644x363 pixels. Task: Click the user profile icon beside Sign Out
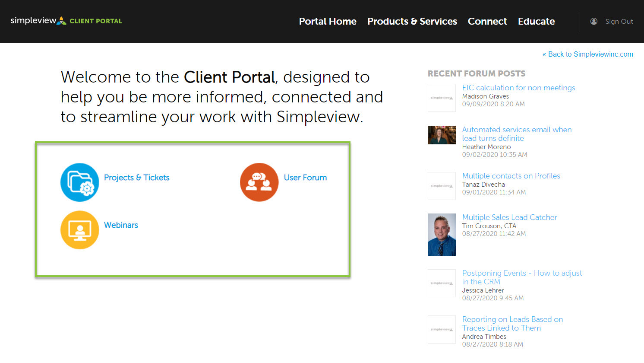594,21
